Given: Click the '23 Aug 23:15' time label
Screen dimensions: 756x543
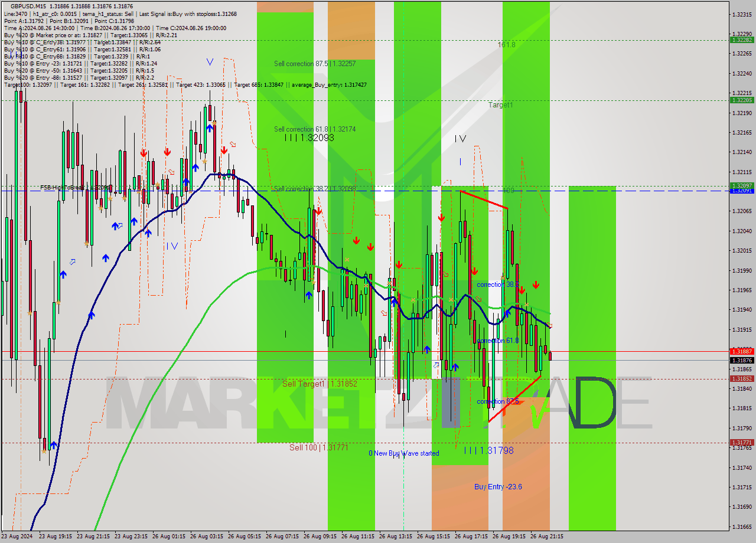Looking at the screenshot, I should pyautogui.click(x=131, y=537).
